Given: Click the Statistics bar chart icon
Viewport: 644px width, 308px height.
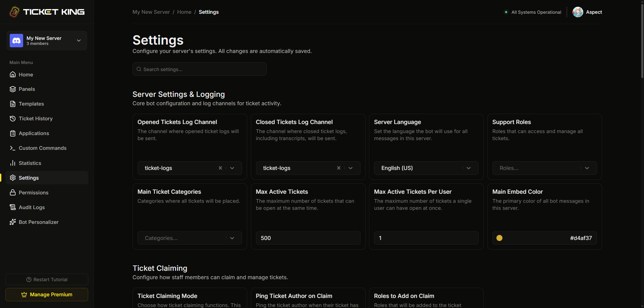Looking at the screenshot, I should coord(13,163).
